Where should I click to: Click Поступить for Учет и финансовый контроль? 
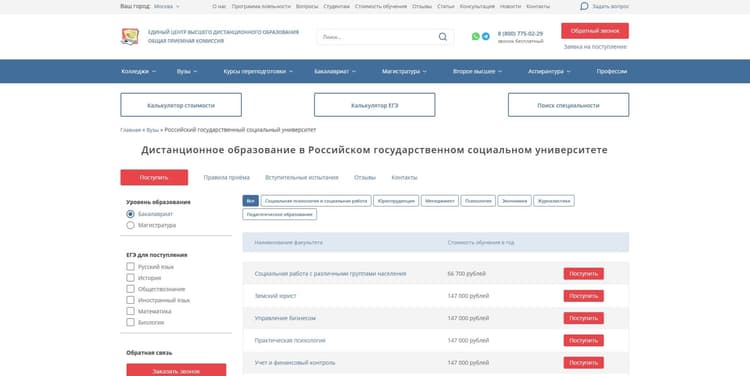tap(584, 363)
